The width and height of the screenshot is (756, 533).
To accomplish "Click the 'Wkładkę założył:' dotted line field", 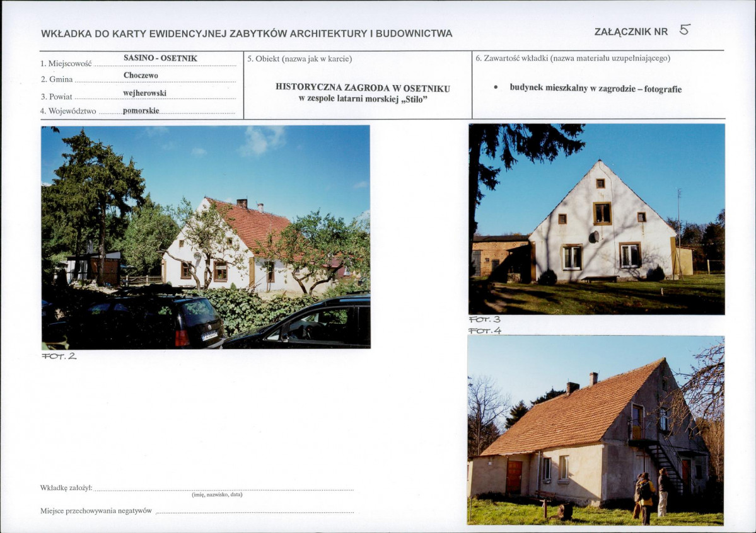I will 224,488.
